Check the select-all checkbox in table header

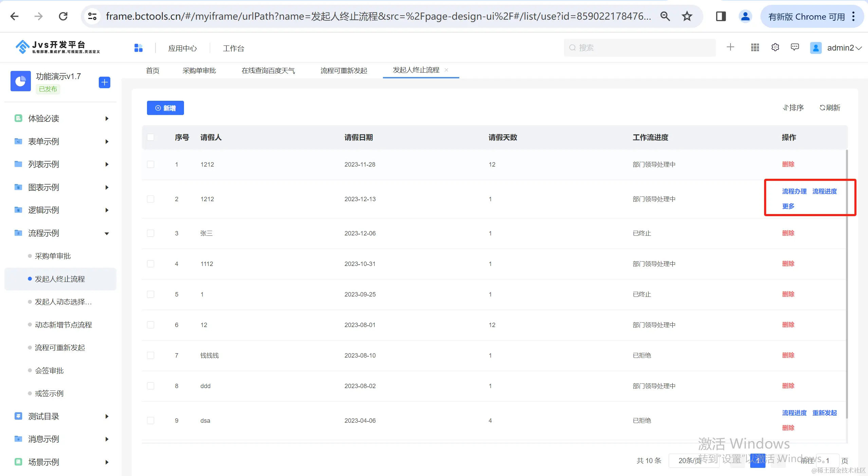pos(151,137)
